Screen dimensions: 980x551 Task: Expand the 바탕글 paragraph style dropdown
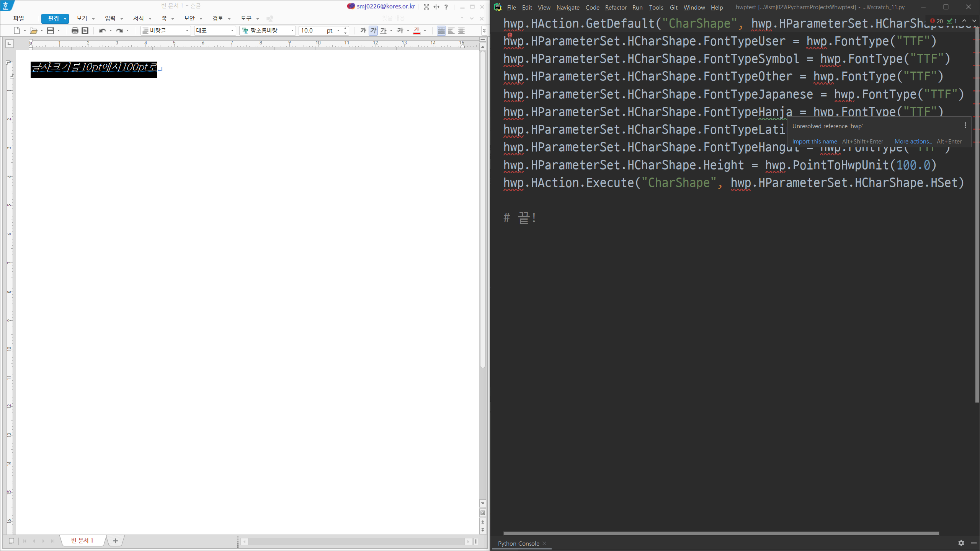click(187, 31)
